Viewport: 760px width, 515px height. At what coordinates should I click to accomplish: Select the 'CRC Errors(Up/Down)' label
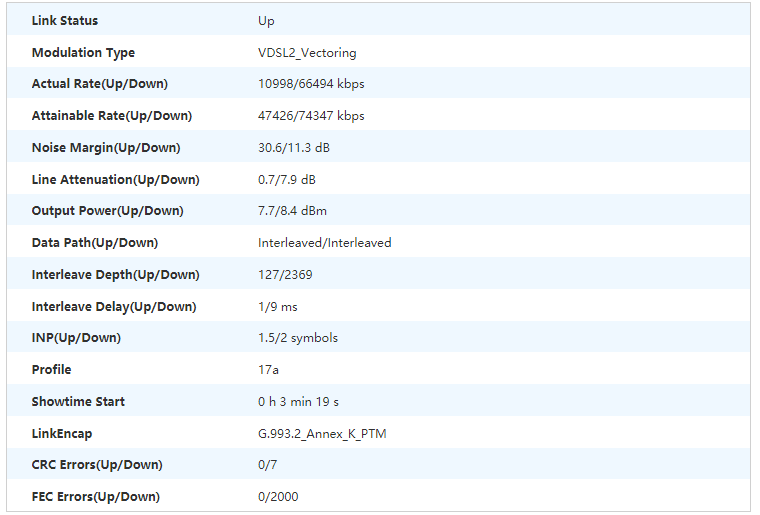point(97,465)
